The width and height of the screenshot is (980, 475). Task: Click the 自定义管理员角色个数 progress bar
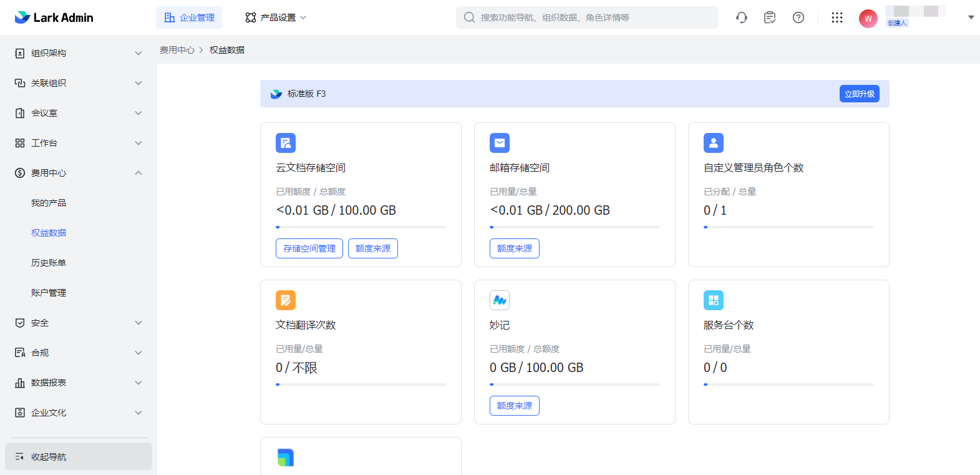[x=788, y=227]
